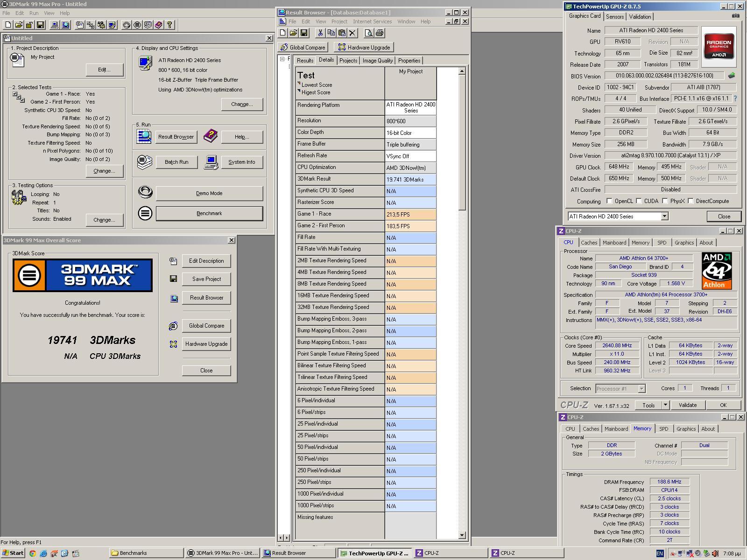Click Copy icon in Result Browser toolbar

(x=331, y=33)
